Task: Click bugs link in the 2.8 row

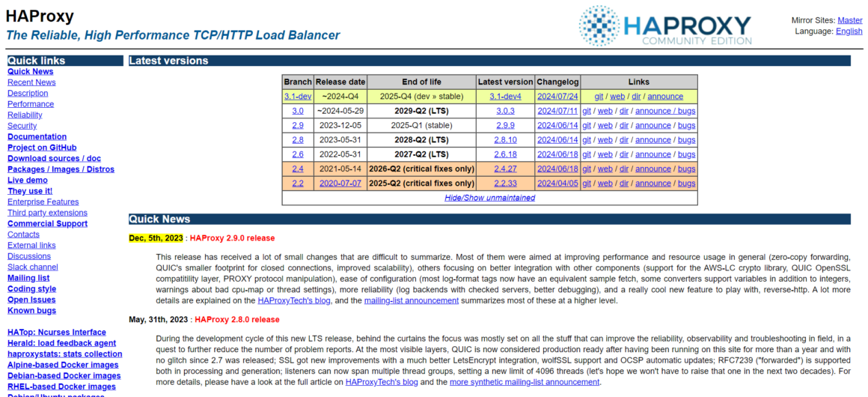Action: (x=686, y=140)
